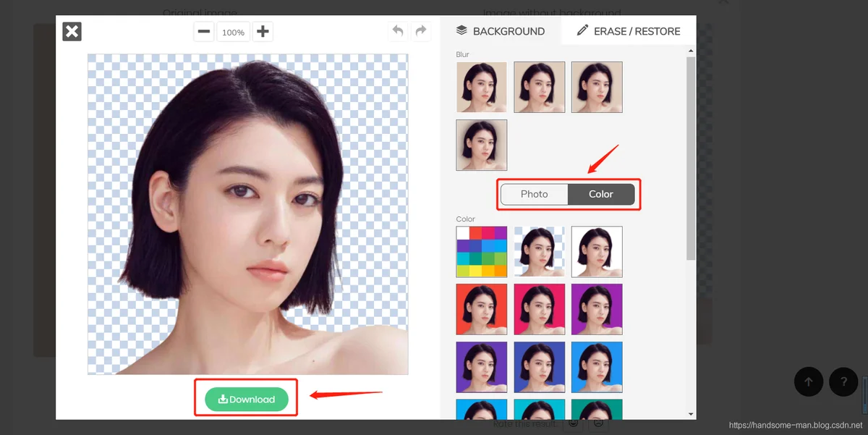Image resolution: width=868 pixels, height=435 pixels.
Task: Select the Color background option
Action: tap(601, 194)
